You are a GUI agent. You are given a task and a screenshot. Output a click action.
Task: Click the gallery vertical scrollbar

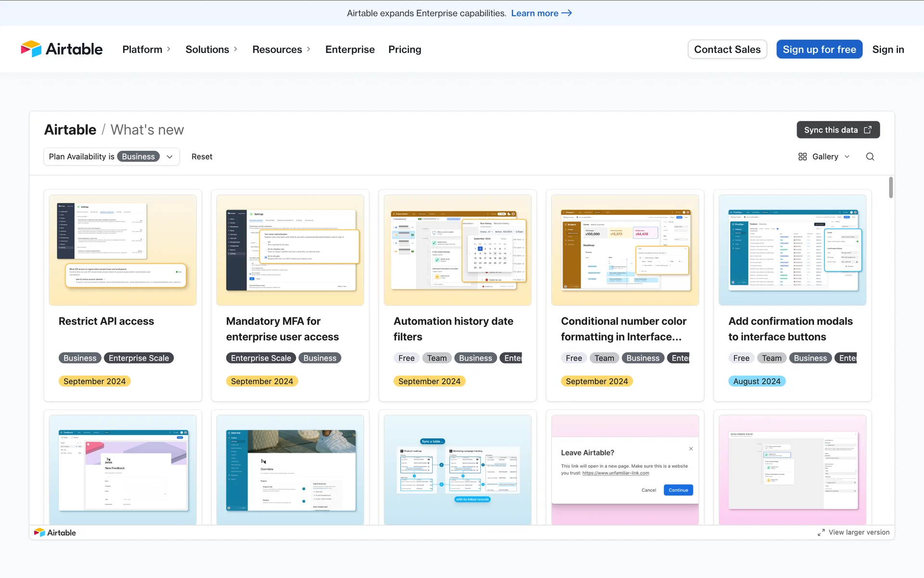[891, 188]
